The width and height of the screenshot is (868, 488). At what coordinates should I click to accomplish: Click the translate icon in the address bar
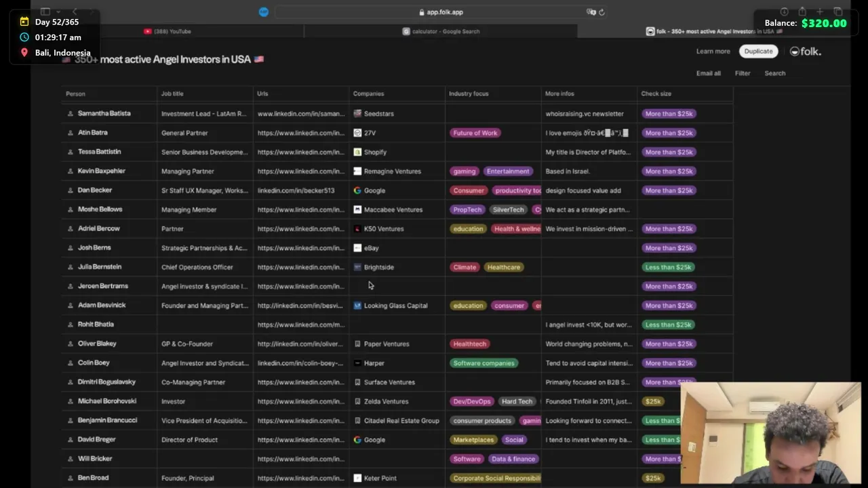point(591,12)
